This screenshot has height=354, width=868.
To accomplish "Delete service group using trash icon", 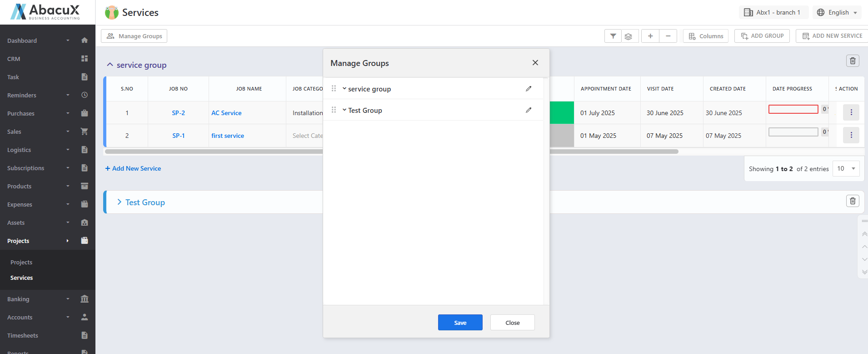I will [x=853, y=61].
